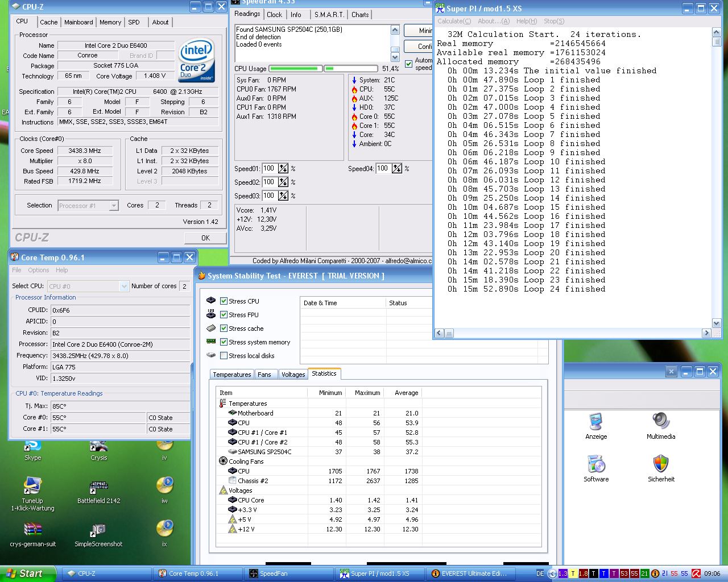
Task: Switch to the Mainboard tab in CPU-Z
Action: 78,22
